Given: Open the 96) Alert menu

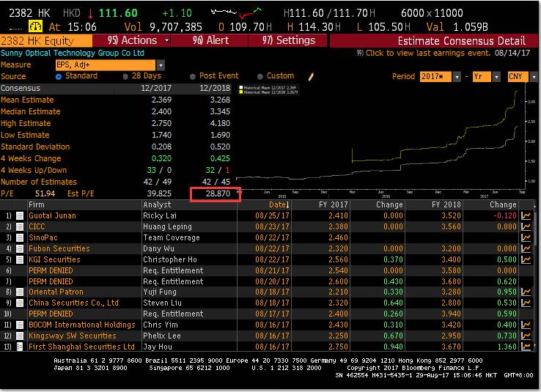Looking at the screenshot, I should pyautogui.click(x=210, y=40).
